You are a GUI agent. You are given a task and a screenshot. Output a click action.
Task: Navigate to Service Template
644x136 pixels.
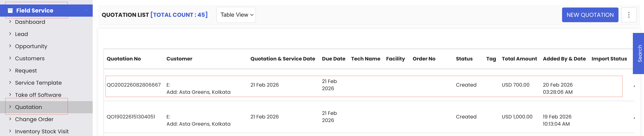38,83
